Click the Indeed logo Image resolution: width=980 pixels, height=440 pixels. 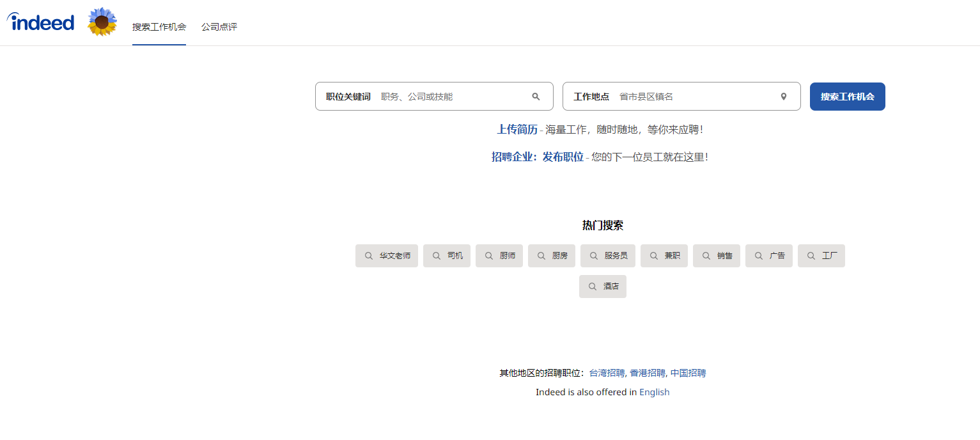coord(41,22)
